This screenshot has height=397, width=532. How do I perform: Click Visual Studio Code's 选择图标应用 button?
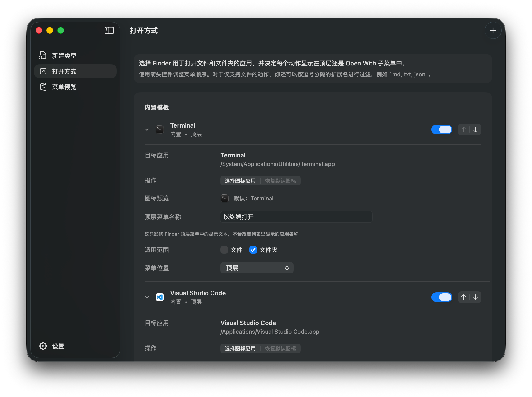(240, 348)
